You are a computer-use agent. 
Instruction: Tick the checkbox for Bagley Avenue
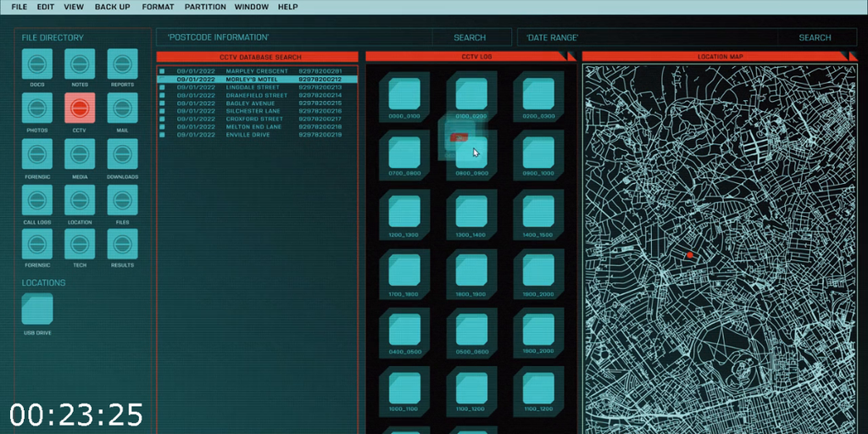162,103
